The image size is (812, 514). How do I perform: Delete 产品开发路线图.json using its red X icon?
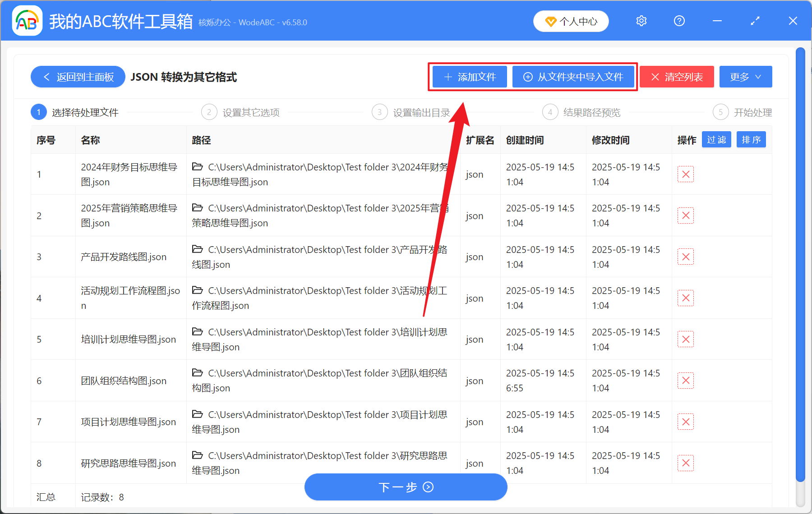coord(685,256)
